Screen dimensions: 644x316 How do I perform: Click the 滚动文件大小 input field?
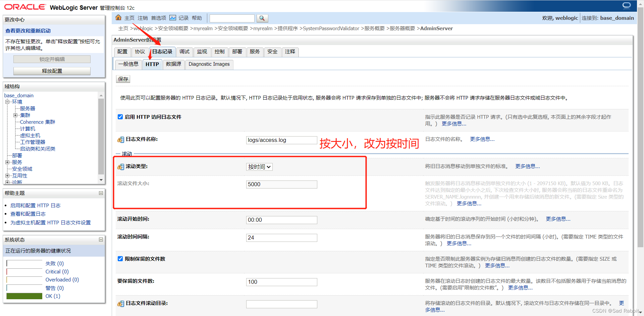click(281, 184)
